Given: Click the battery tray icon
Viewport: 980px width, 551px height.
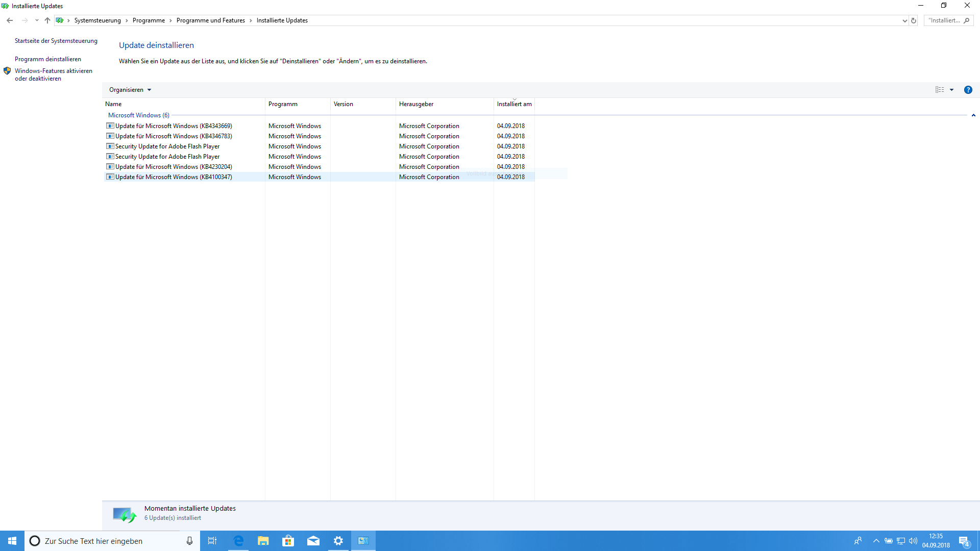Looking at the screenshot, I should pos(889,541).
